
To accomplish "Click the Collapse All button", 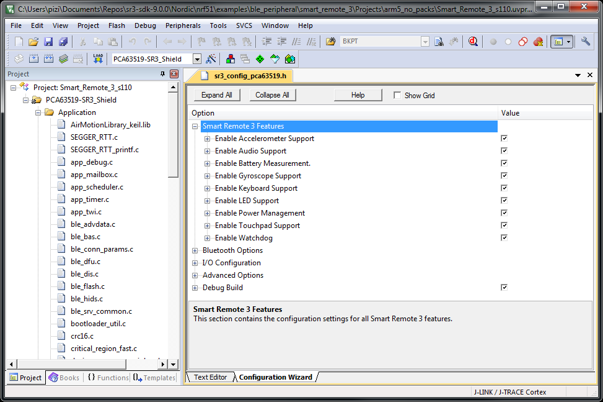I will point(272,95).
